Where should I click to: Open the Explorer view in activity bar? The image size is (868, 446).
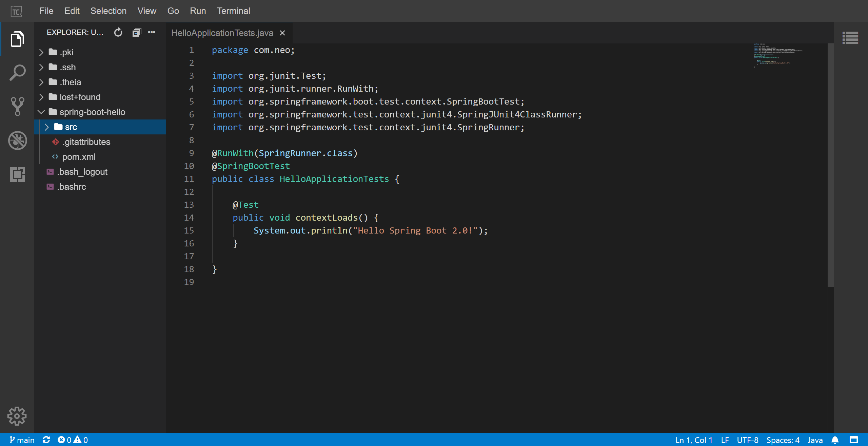[x=17, y=39]
